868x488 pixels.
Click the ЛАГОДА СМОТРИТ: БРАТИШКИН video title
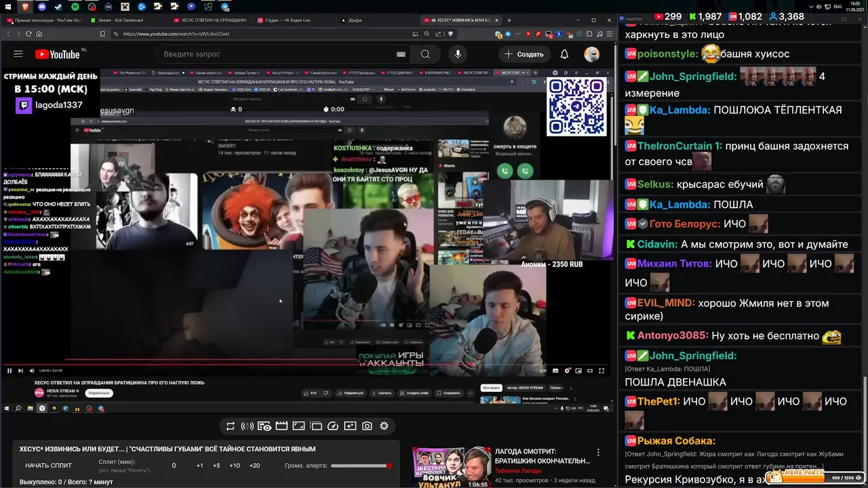pyautogui.click(x=542, y=456)
